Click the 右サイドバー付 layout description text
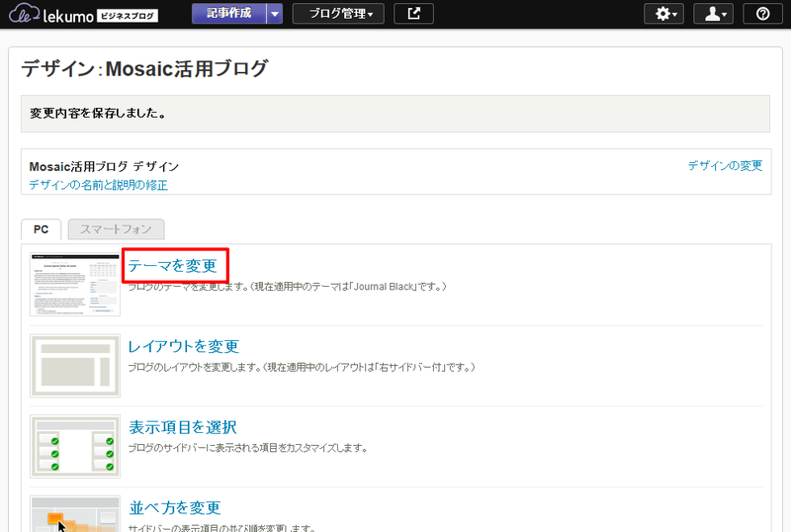 coord(302,368)
